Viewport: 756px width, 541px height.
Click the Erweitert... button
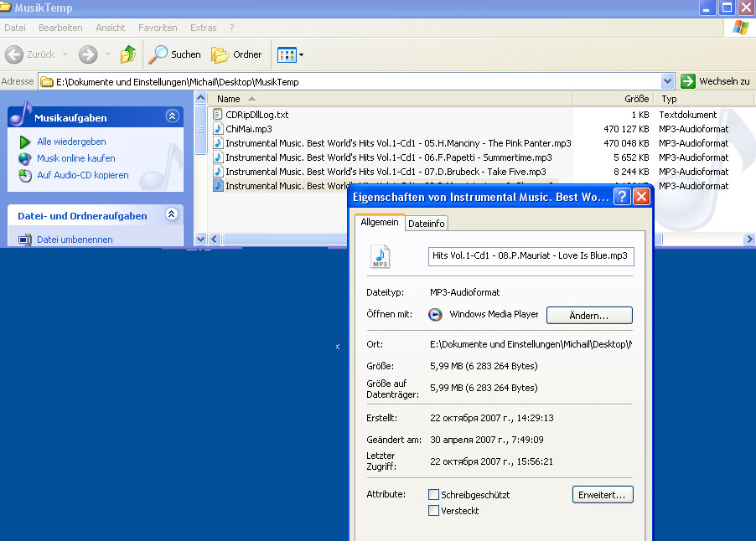pos(602,495)
